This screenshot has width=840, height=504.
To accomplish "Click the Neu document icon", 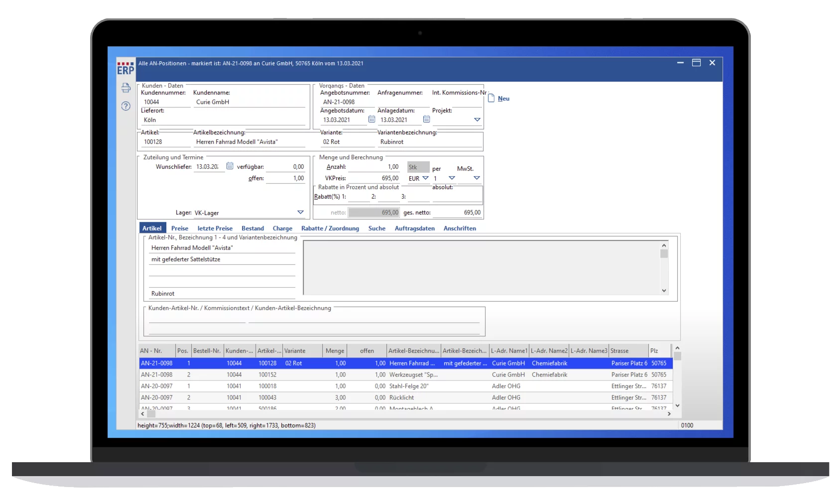I will point(491,98).
